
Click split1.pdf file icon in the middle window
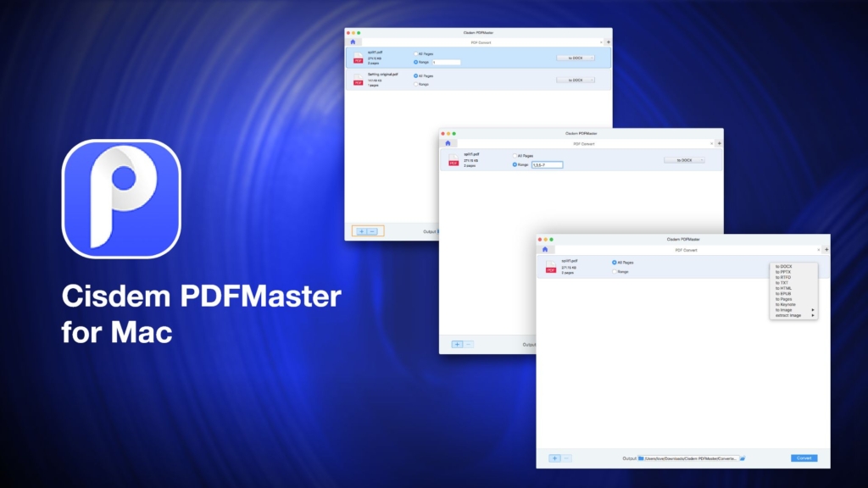[453, 160]
